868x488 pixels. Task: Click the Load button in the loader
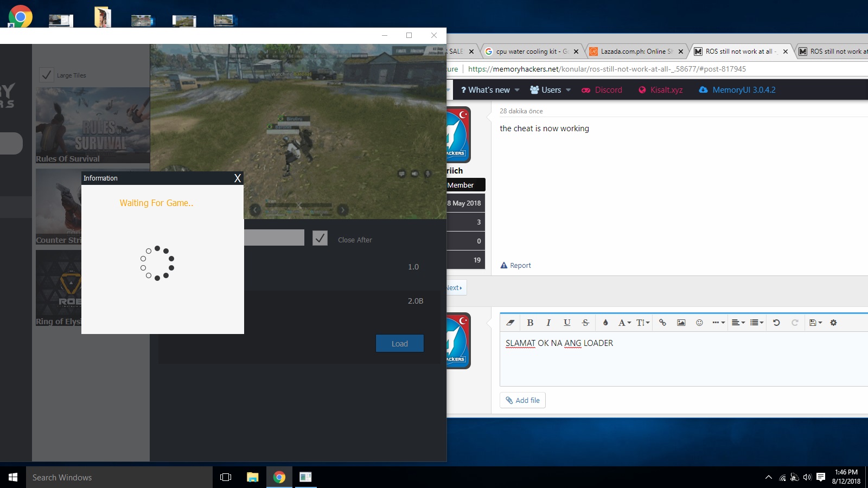pyautogui.click(x=399, y=343)
